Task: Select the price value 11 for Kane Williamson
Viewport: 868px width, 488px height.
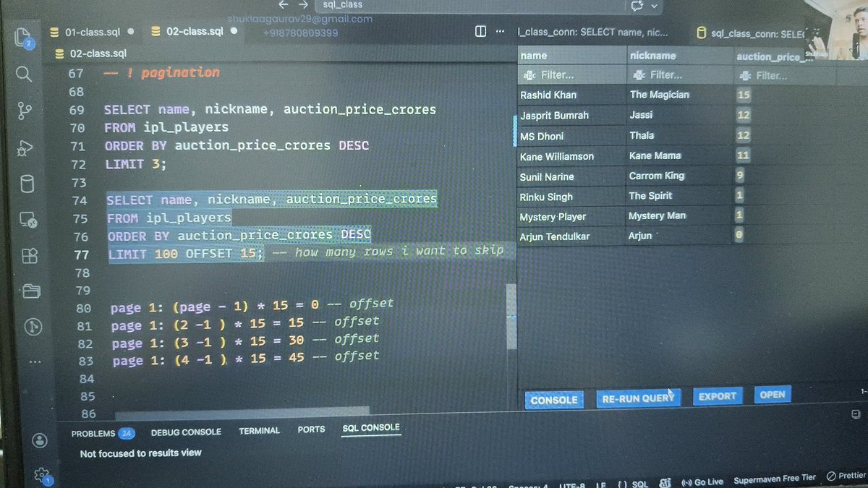Action: point(742,155)
